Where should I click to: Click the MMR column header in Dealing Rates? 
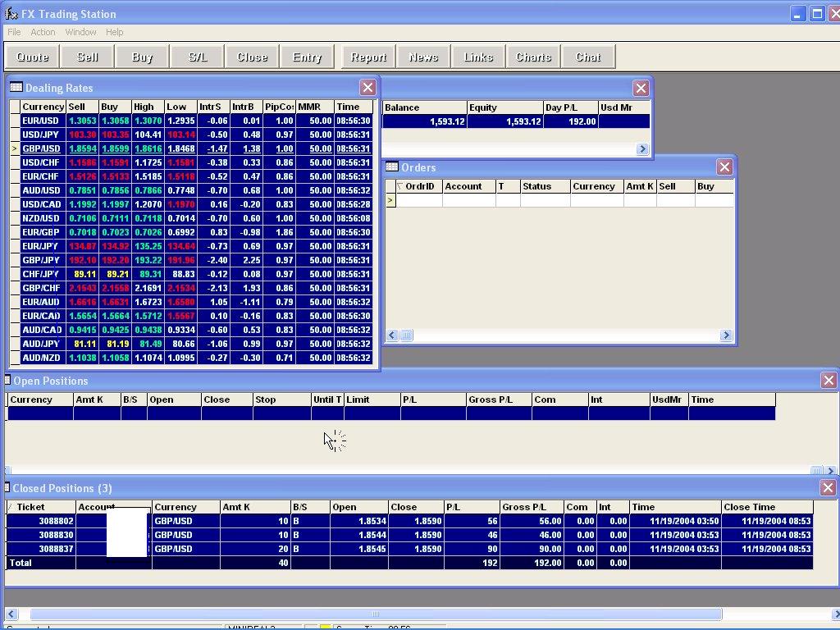pyautogui.click(x=314, y=107)
